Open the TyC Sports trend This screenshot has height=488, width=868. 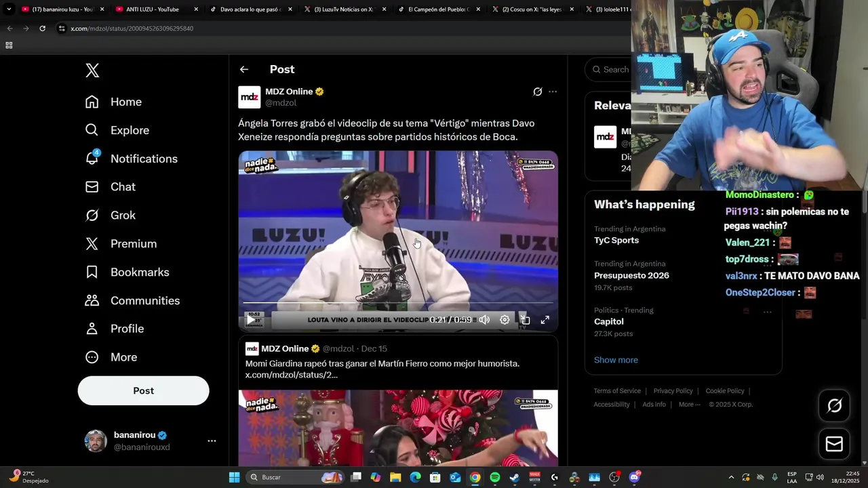pyautogui.click(x=616, y=240)
